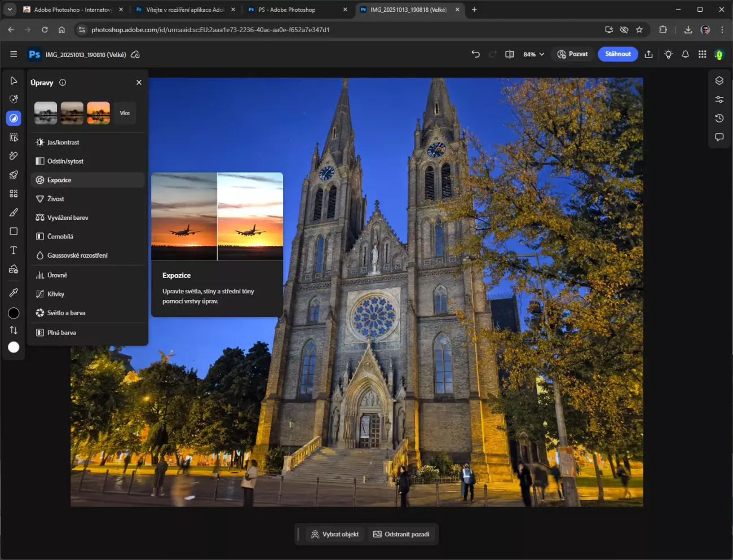733x560 pixels.
Task: Swap foreground and background colors
Action: [14, 330]
